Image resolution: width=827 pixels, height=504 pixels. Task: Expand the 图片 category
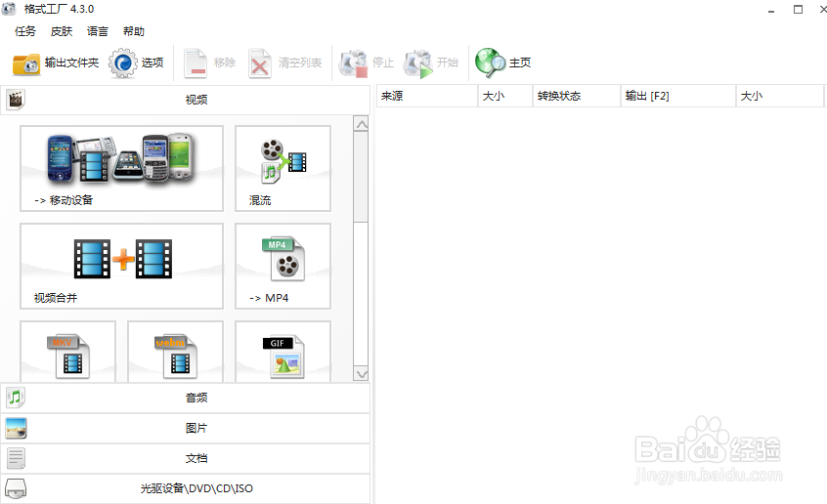pyautogui.click(x=186, y=428)
